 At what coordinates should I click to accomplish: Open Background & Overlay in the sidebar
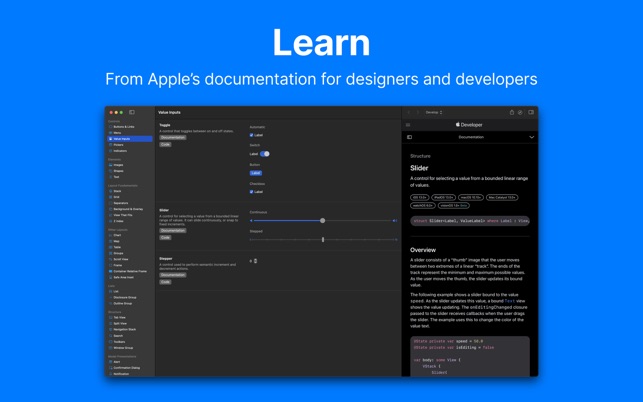coord(130,209)
